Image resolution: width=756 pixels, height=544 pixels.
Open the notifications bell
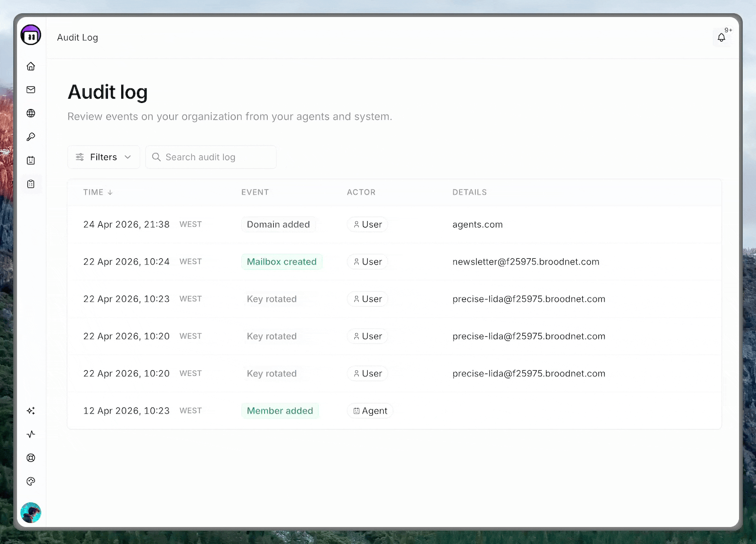(721, 38)
